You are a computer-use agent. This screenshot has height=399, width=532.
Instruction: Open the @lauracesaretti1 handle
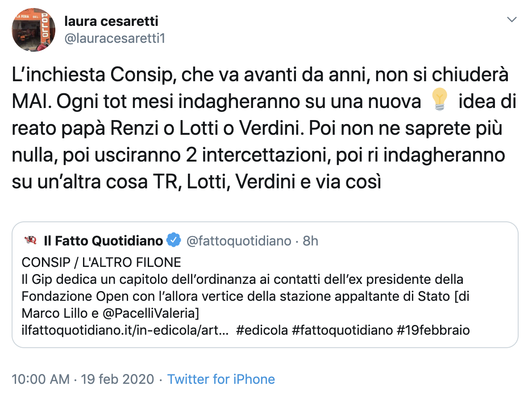tap(115, 38)
